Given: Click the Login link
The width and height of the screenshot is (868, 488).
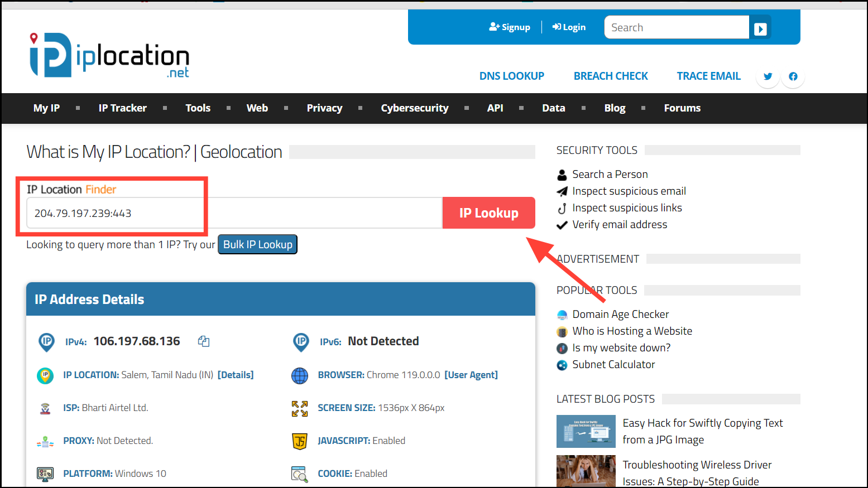Looking at the screenshot, I should point(569,27).
